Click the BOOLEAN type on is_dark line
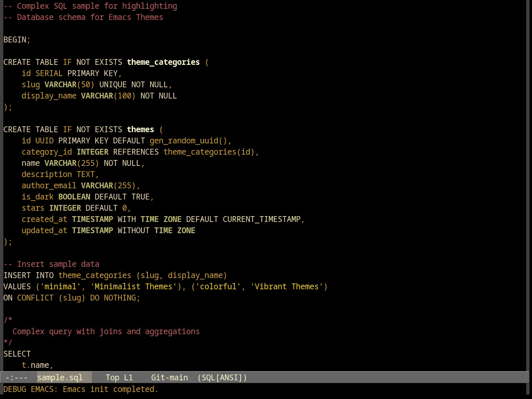 74,197
